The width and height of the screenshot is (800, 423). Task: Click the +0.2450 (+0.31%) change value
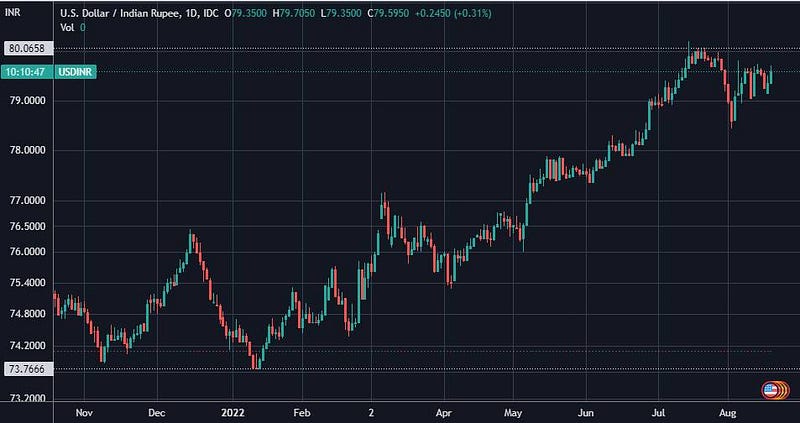453,14
